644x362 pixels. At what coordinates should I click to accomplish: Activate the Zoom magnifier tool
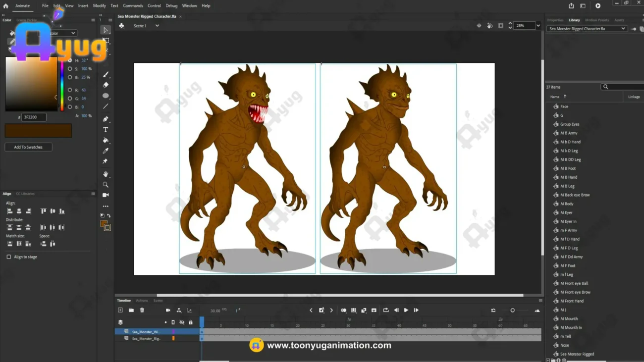tap(106, 185)
